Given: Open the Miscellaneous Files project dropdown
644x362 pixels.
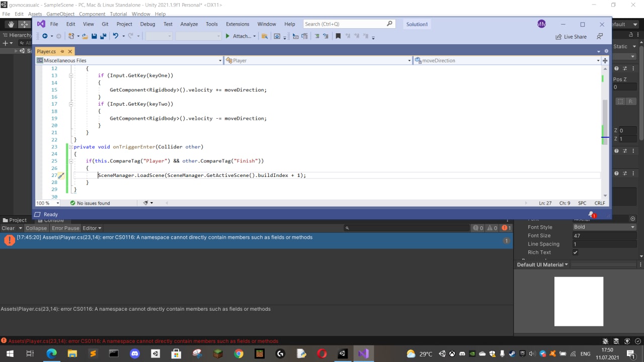Looking at the screenshot, I should [x=129, y=60].
